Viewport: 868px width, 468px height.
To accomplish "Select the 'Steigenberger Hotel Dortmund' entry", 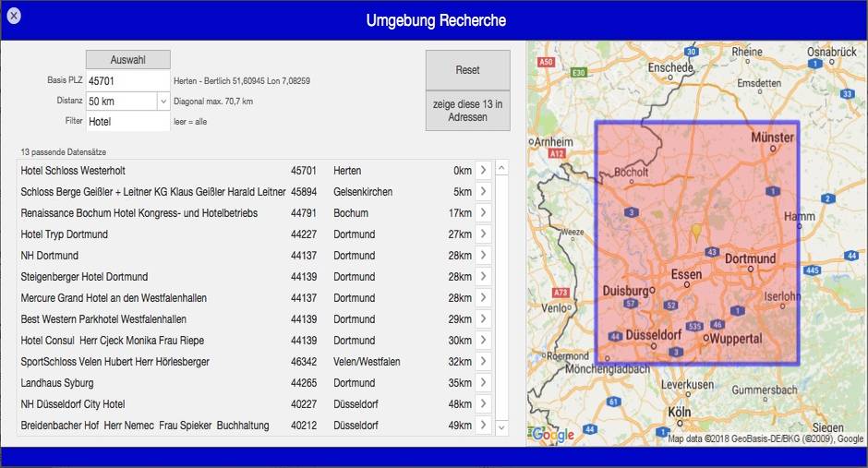I will click(84, 277).
